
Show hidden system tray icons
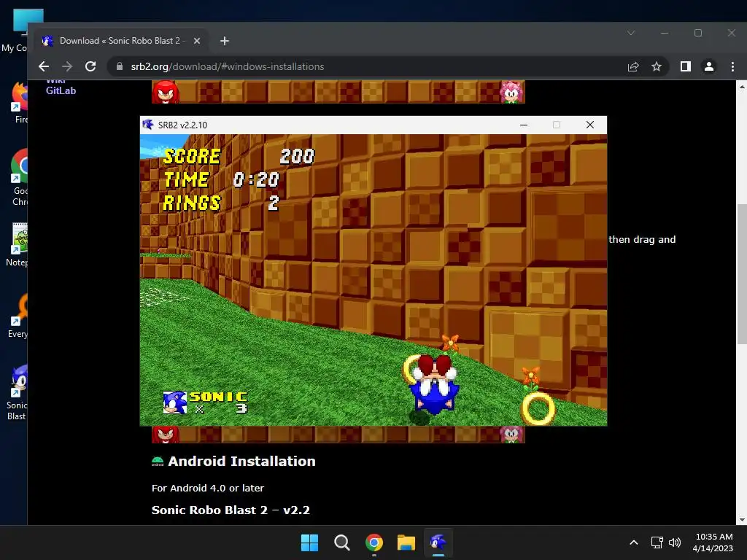pyautogui.click(x=634, y=542)
